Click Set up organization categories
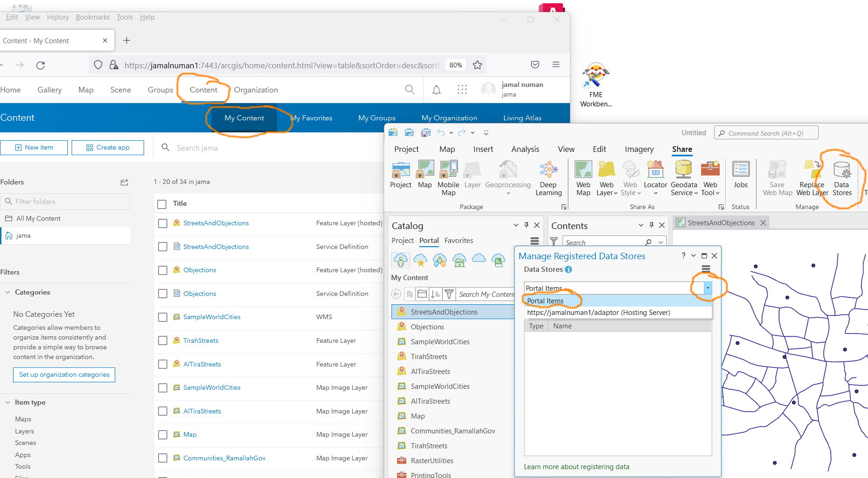The height and width of the screenshot is (478, 868). (x=64, y=375)
